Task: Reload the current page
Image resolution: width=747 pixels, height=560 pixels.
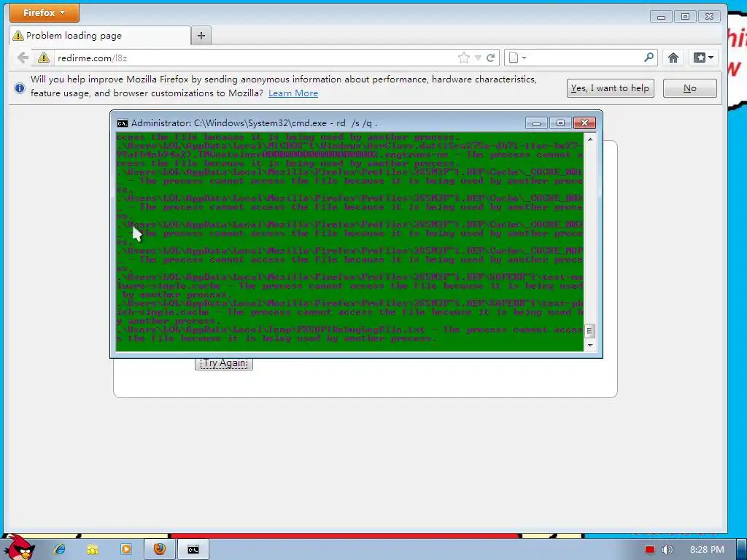Action: click(x=491, y=58)
